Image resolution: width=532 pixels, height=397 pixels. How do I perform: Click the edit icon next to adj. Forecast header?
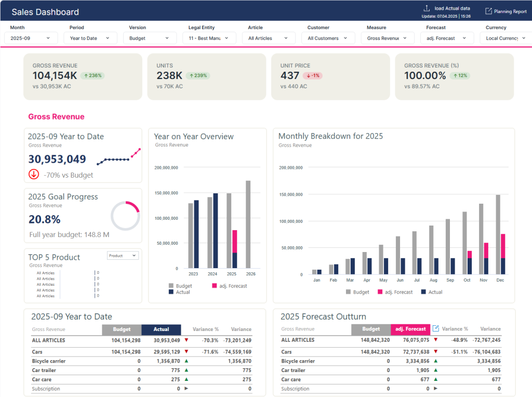point(436,328)
